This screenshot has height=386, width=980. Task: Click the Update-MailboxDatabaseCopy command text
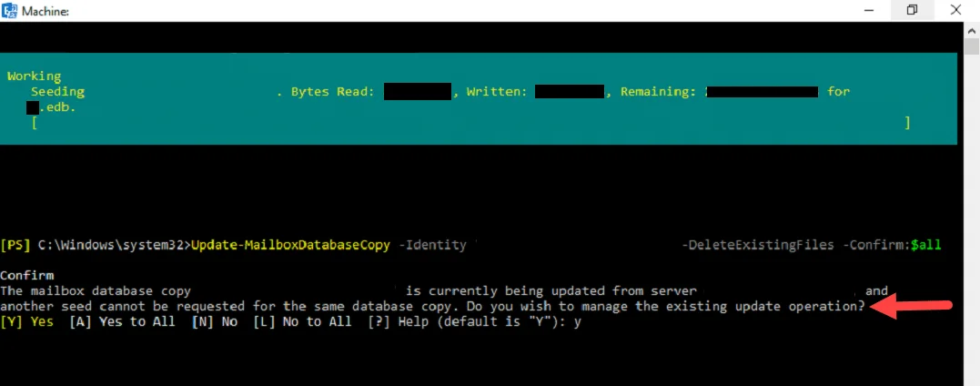290,245
